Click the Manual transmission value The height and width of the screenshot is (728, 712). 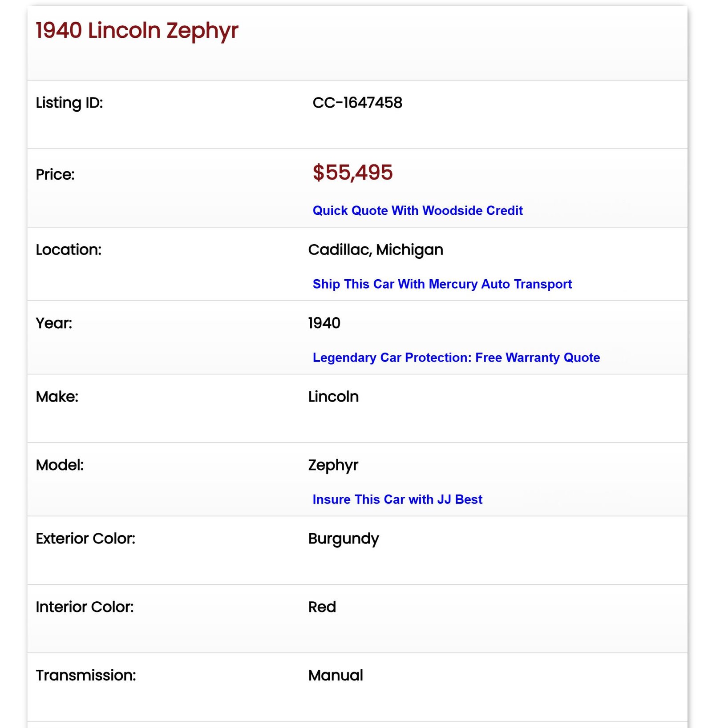click(336, 676)
